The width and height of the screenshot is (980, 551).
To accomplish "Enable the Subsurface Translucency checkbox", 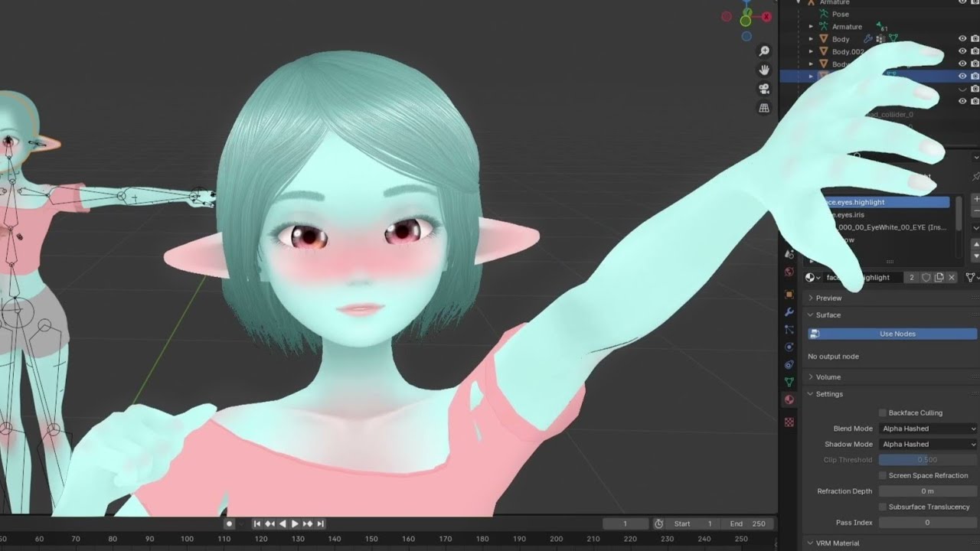I will (x=883, y=507).
